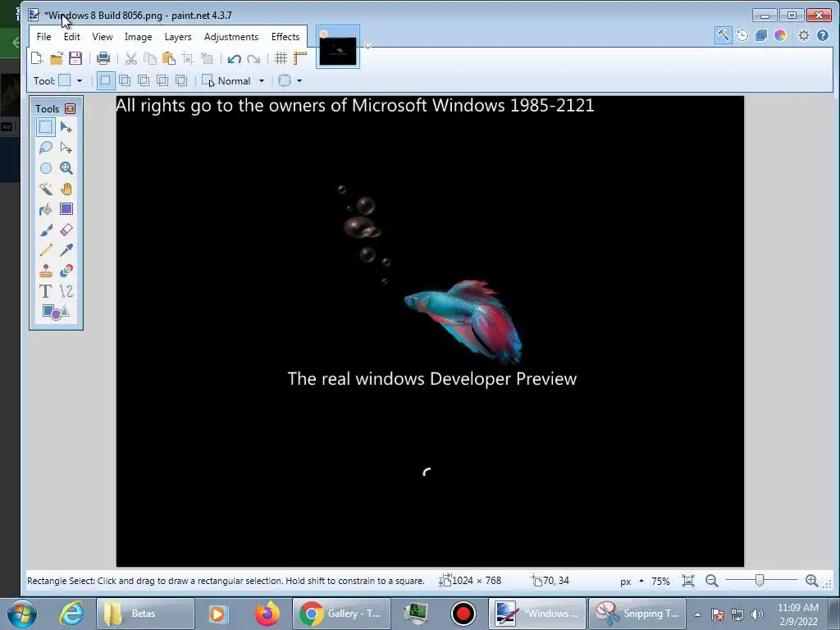
Task: Select the Move Selected Pixels tool
Action: point(66,127)
